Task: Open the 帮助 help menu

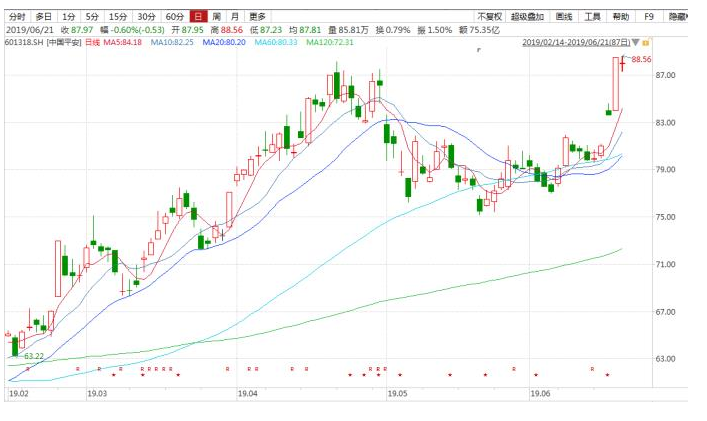Action: pos(622,17)
